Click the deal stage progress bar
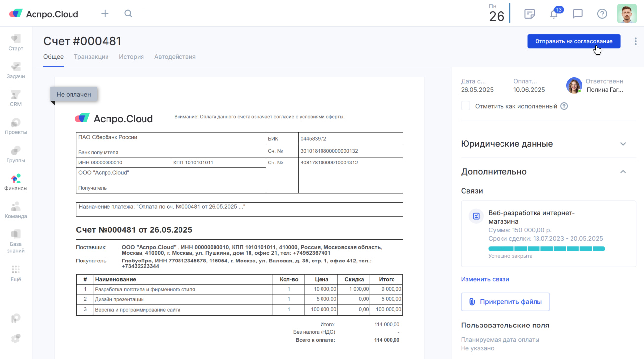The image size is (644, 359). pos(546,249)
